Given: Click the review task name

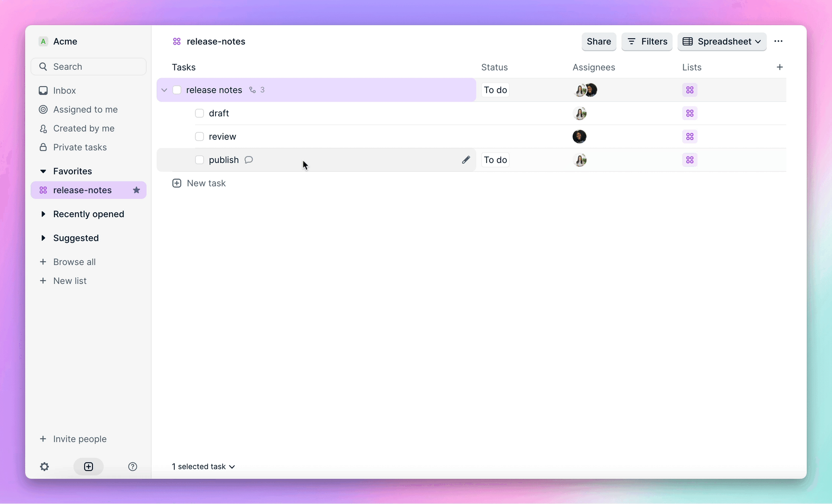Looking at the screenshot, I should pos(223,136).
